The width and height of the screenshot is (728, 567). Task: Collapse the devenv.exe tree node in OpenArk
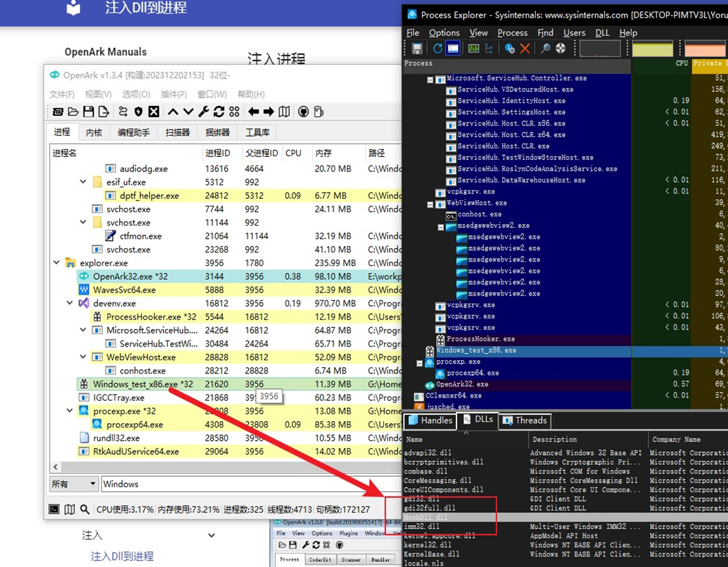pos(69,303)
